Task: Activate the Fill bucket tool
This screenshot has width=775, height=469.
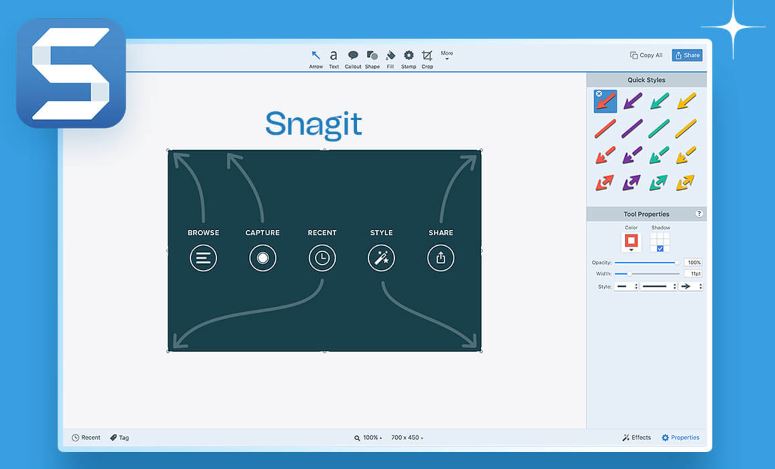Action: (390, 59)
